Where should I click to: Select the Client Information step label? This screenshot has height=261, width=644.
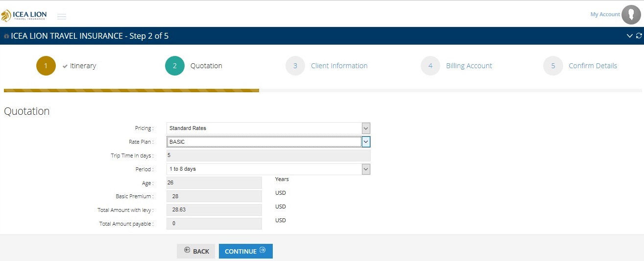pyautogui.click(x=339, y=66)
